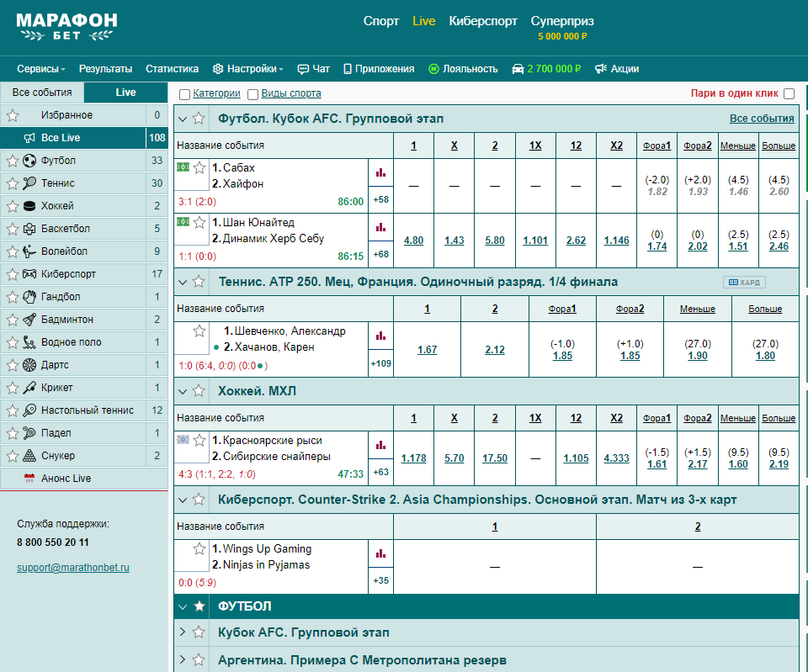Collapse the Теннис. ATP 250 section
This screenshot has width=808, height=672.
[182, 283]
